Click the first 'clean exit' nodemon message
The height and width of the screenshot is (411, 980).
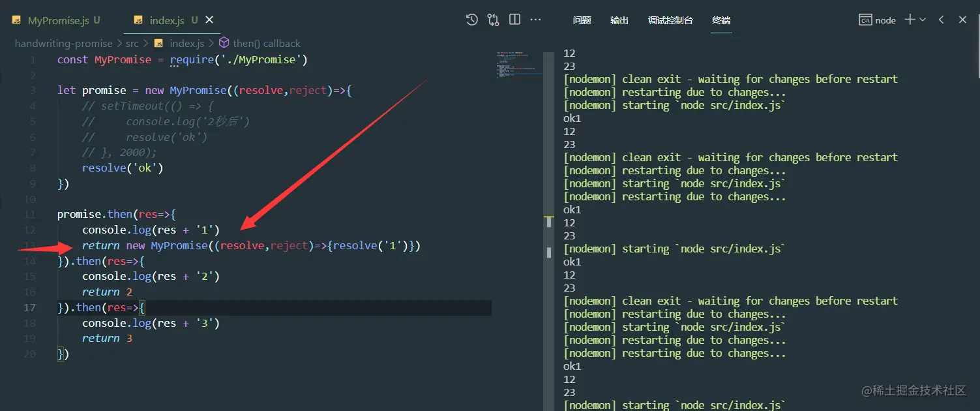pyautogui.click(x=730, y=79)
